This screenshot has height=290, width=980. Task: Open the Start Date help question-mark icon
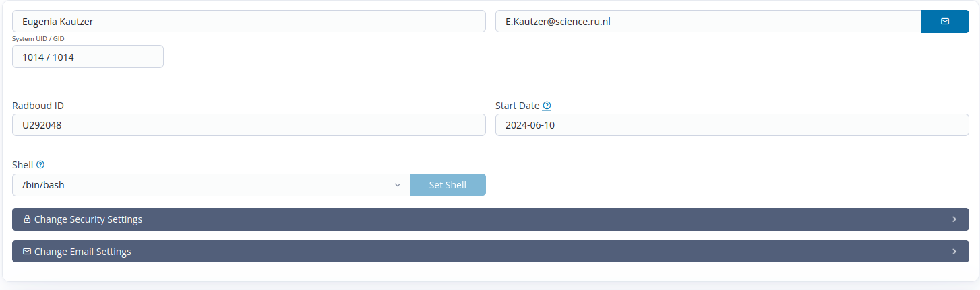[547, 106]
